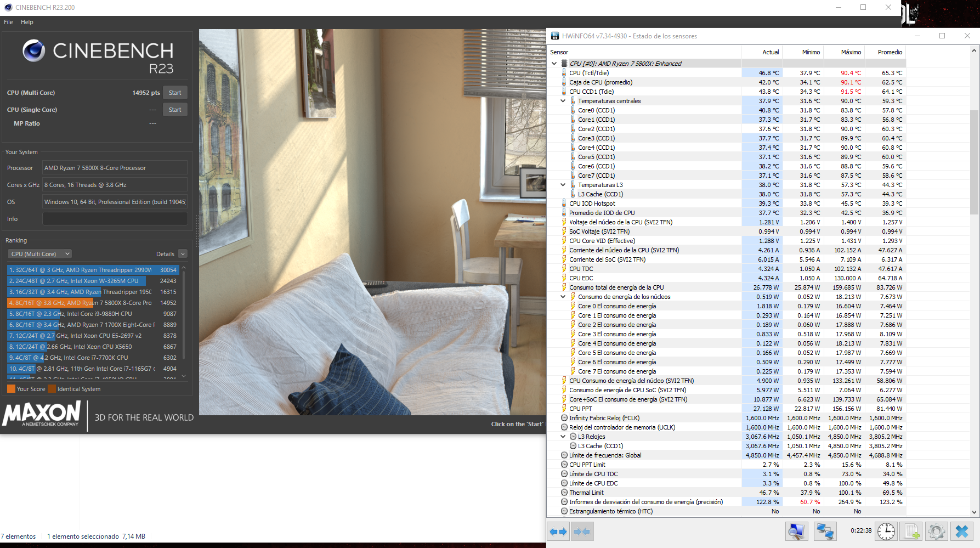Click the Mínimo column header
This screenshot has width=980, height=548.
(x=803, y=52)
